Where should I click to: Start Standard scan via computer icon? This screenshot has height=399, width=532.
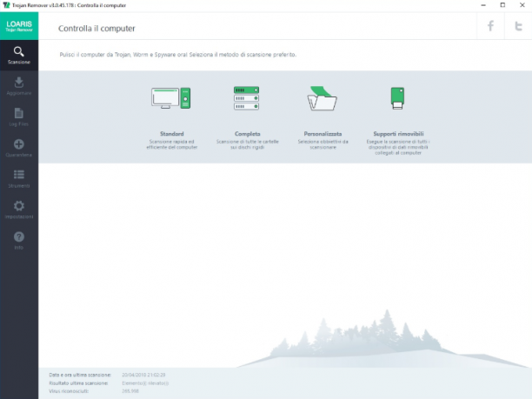tap(171, 98)
